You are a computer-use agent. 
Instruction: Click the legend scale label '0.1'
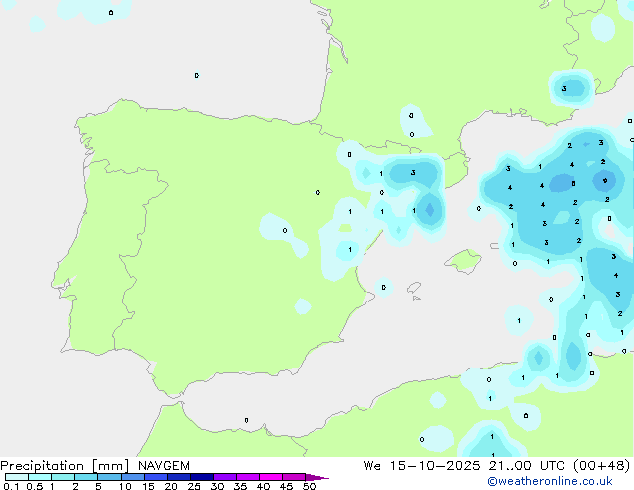click(x=11, y=486)
